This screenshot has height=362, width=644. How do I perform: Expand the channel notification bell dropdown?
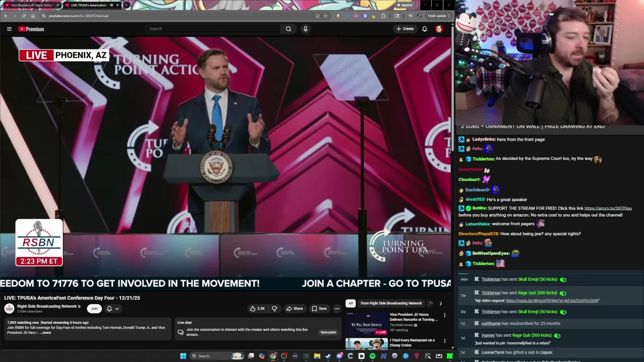pyautogui.click(x=117, y=309)
